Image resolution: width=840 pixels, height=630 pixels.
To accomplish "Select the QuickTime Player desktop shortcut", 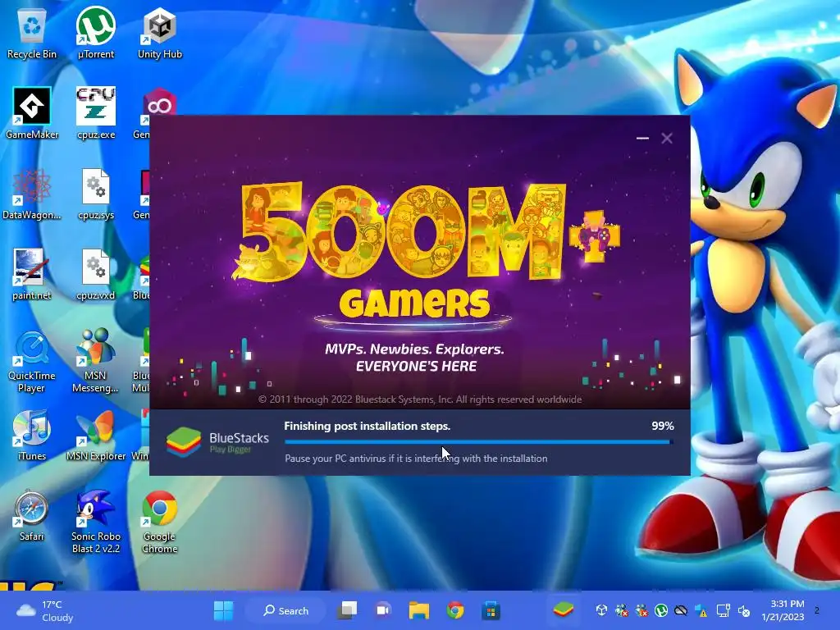I will point(32,362).
